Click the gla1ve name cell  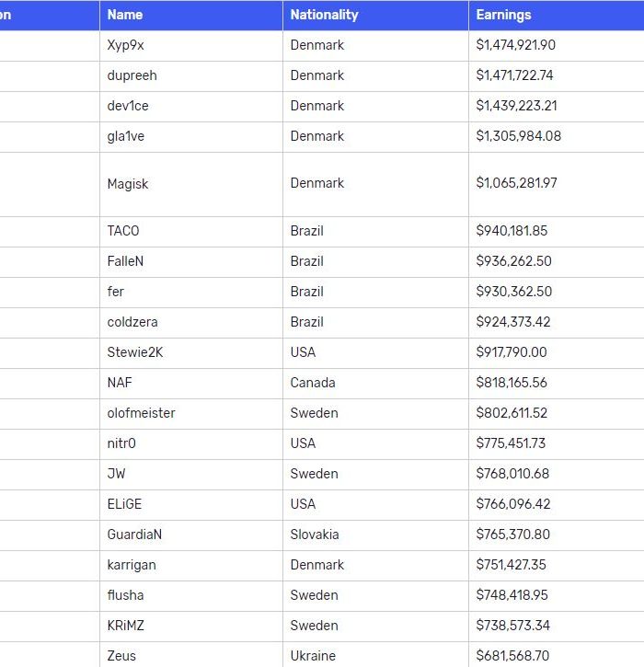[126, 136]
